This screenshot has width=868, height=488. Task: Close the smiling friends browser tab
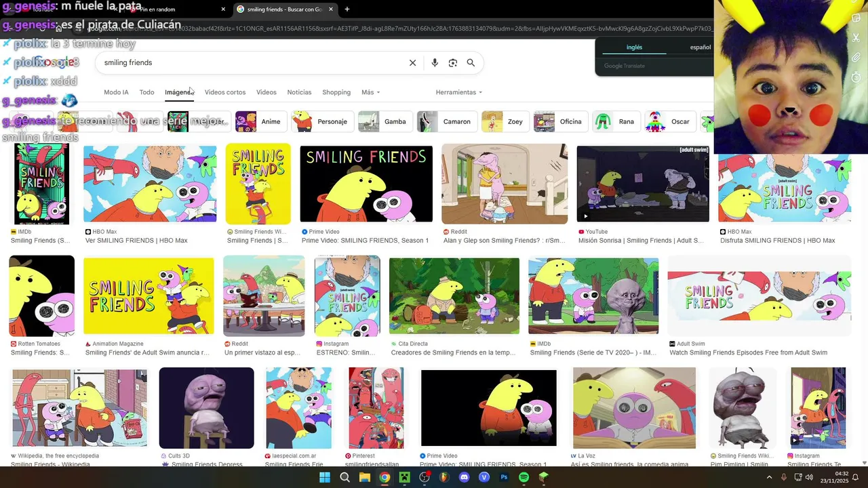click(331, 9)
